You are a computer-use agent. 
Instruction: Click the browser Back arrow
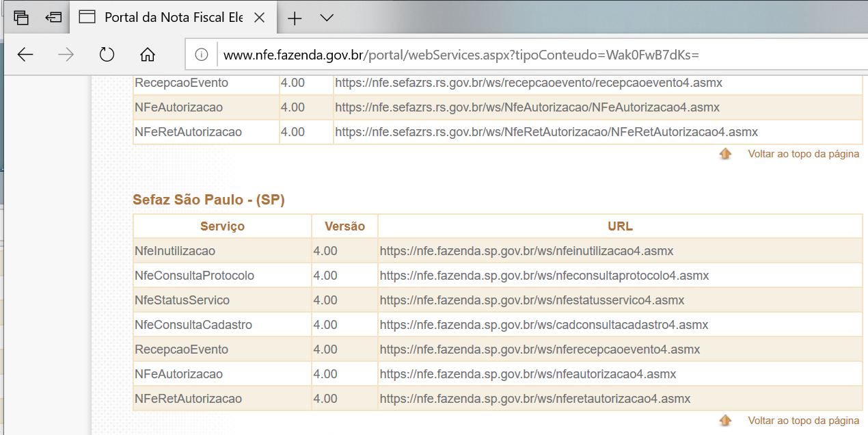tap(25, 55)
